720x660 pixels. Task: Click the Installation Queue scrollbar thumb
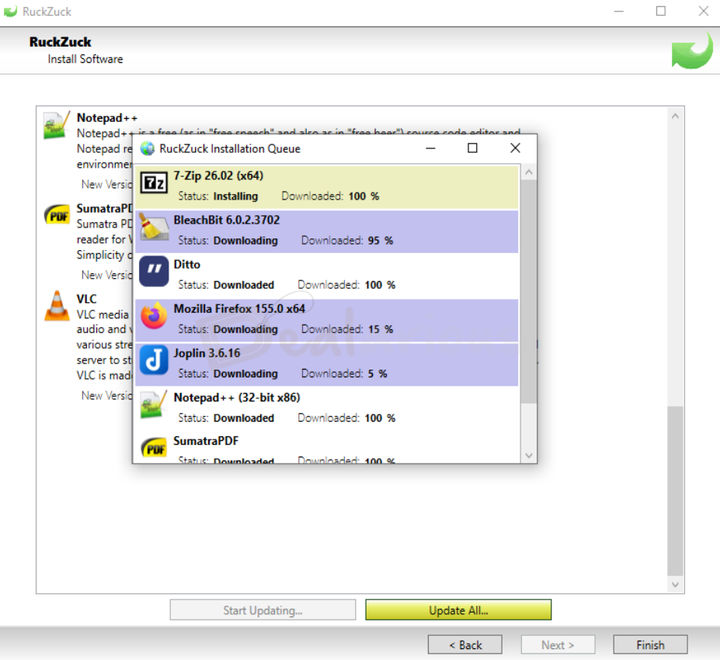529,292
